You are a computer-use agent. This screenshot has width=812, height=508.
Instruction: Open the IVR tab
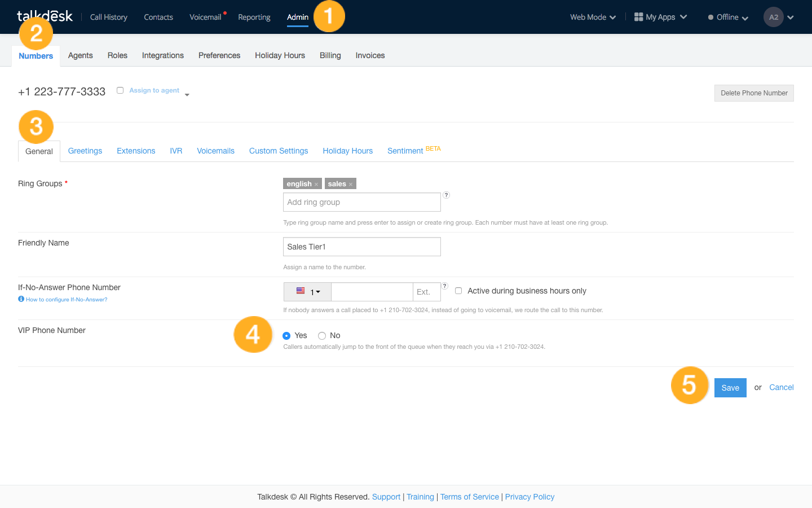(x=176, y=151)
